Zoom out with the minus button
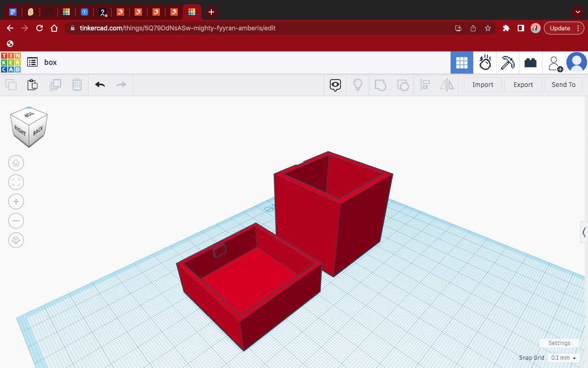The image size is (588, 368). pyautogui.click(x=16, y=221)
